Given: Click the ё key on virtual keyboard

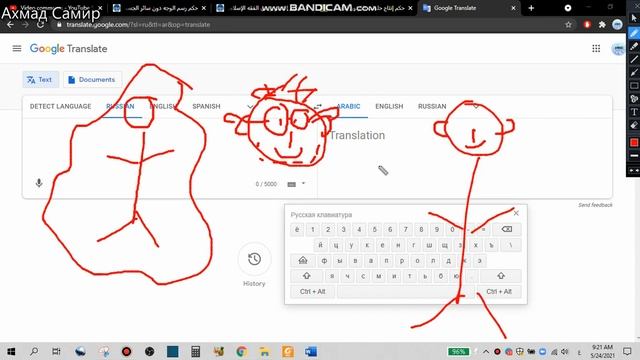Looking at the screenshot, I should pyautogui.click(x=297, y=229).
